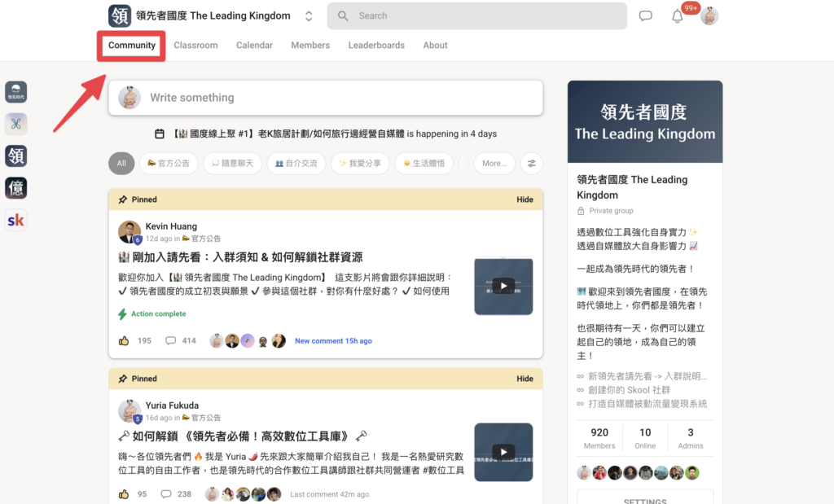The width and height of the screenshot is (834, 504).
Task: Like Yuria Fukuda's post with 95 likes
Action: click(124, 494)
